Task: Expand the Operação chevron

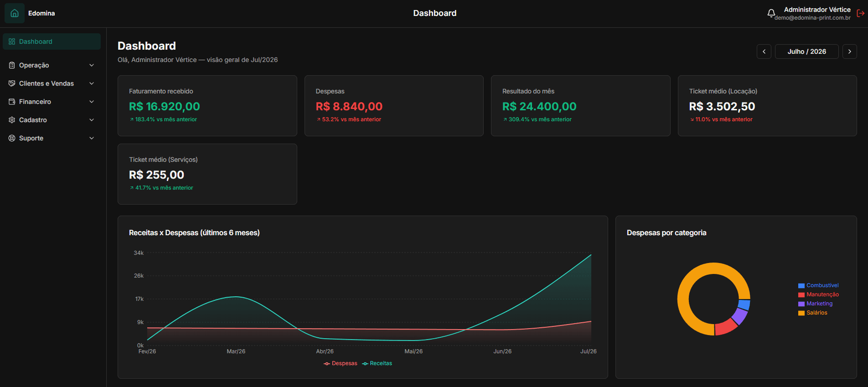Action: coord(92,65)
